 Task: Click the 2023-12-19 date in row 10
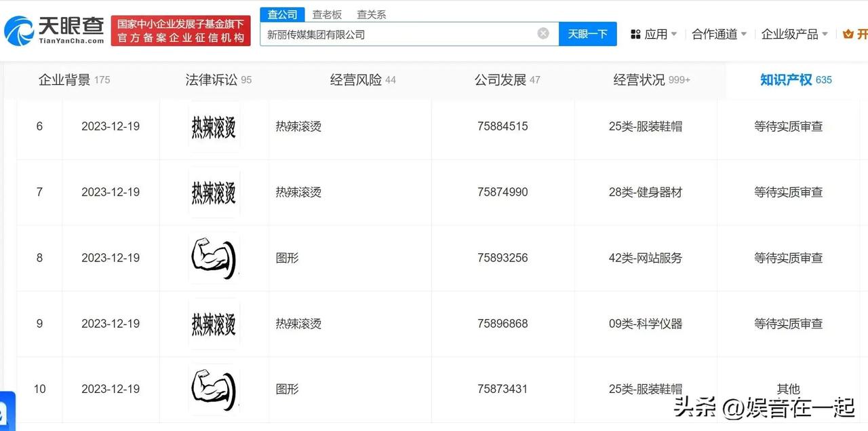(x=111, y=389)
